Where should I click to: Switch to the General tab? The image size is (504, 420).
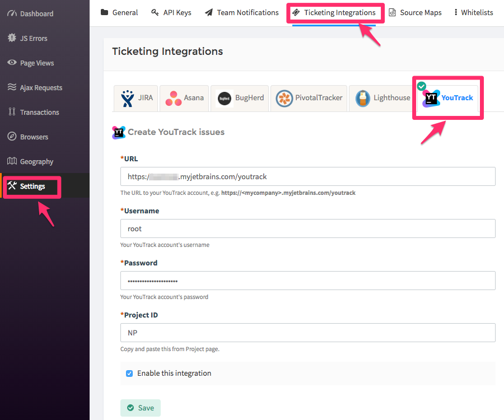click(119, 12)
